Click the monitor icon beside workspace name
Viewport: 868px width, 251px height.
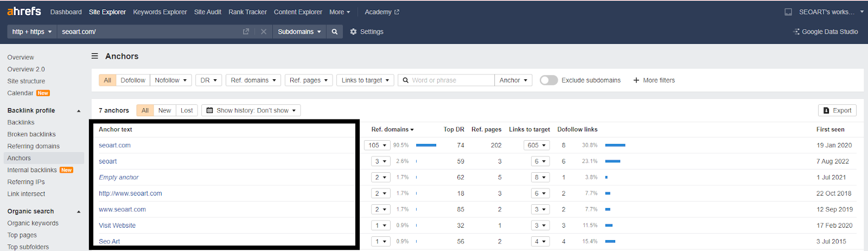788,12
